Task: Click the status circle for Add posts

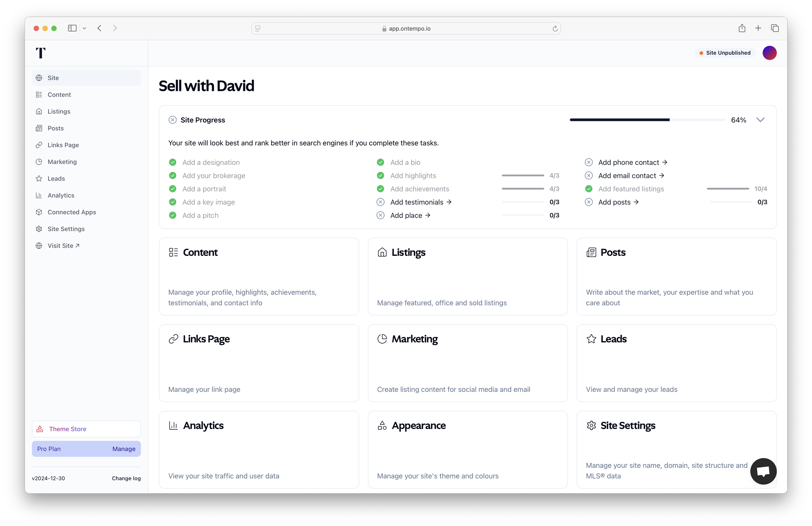Action: (x=589, y=202)
